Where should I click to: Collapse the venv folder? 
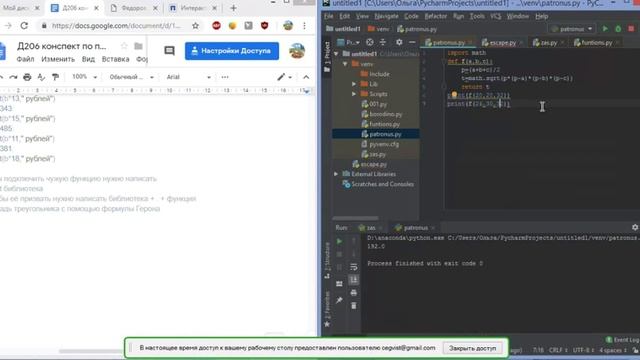[345, 64]
